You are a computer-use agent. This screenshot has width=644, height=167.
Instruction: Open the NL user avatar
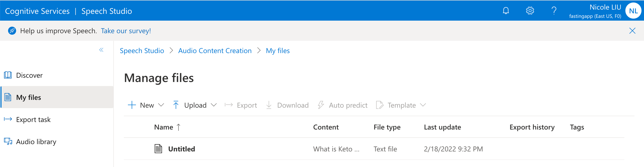click(633, 11)
